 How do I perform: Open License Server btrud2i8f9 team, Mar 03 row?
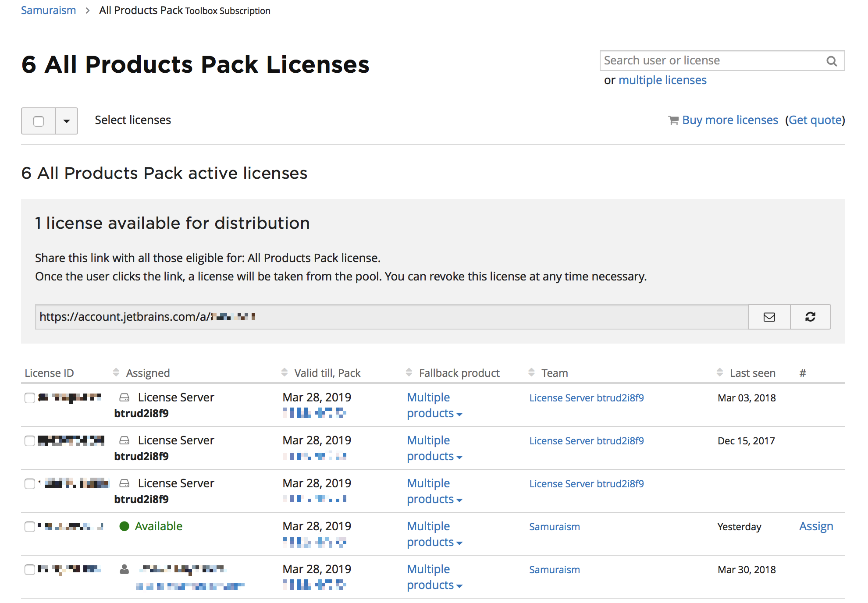587,398
